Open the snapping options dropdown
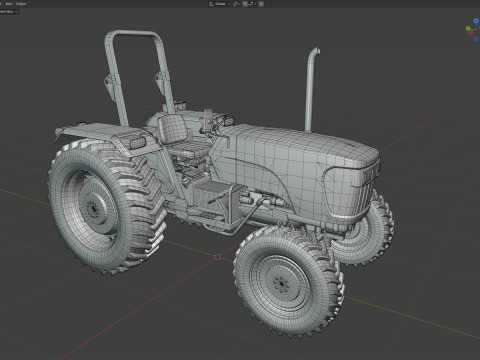Viewport: 480px width, 360px height. coord(252,4)
